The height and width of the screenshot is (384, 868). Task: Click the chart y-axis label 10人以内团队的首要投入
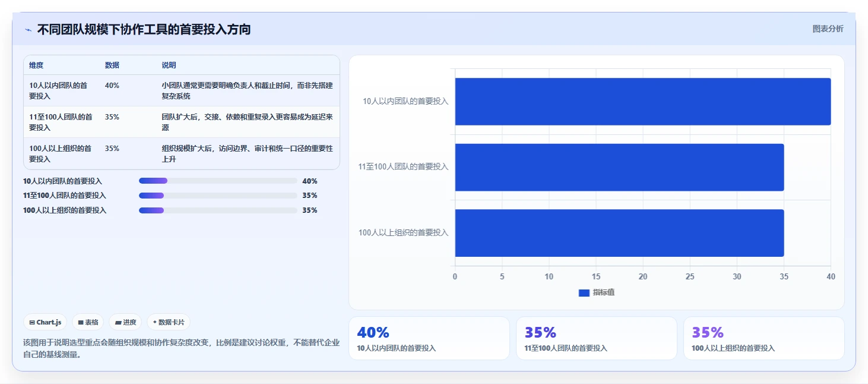pyautogui.click(x=406, y=102)
